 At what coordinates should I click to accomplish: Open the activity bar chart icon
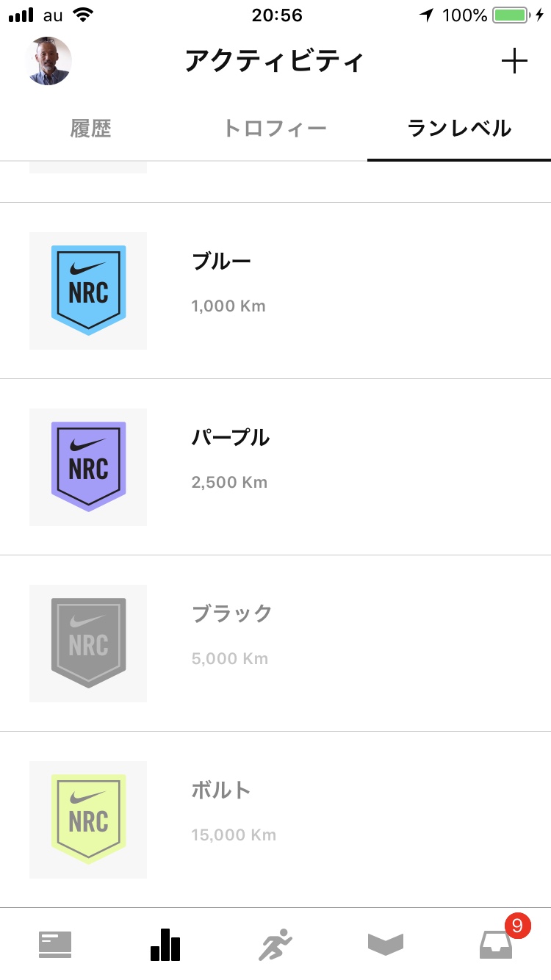165,945
